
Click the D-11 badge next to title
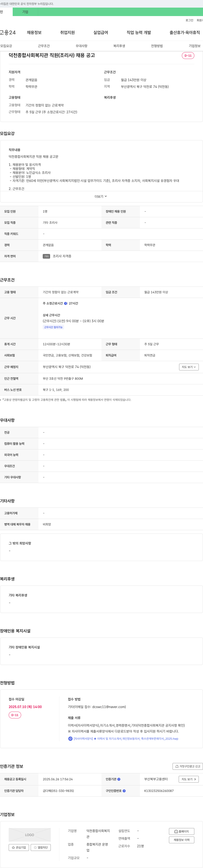point(188,56)
